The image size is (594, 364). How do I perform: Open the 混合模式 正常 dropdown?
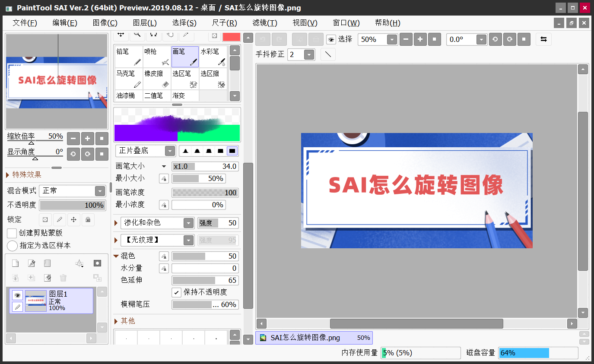click(73, 191)
